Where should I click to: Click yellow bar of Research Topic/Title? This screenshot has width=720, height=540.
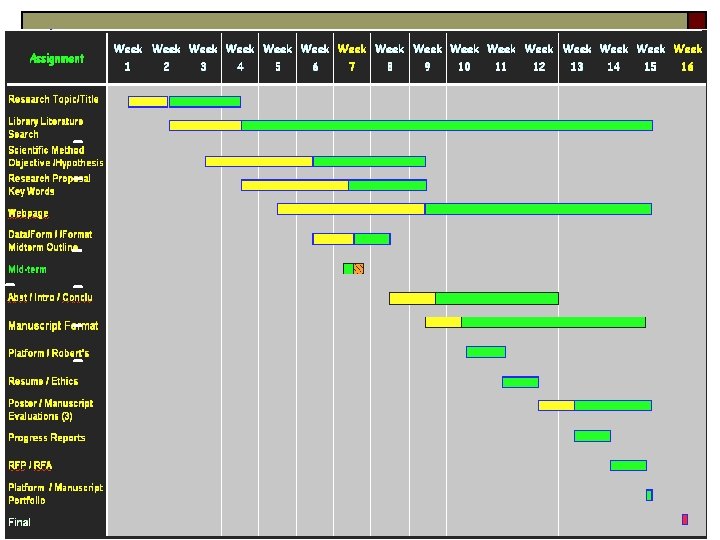pos(148,101)
